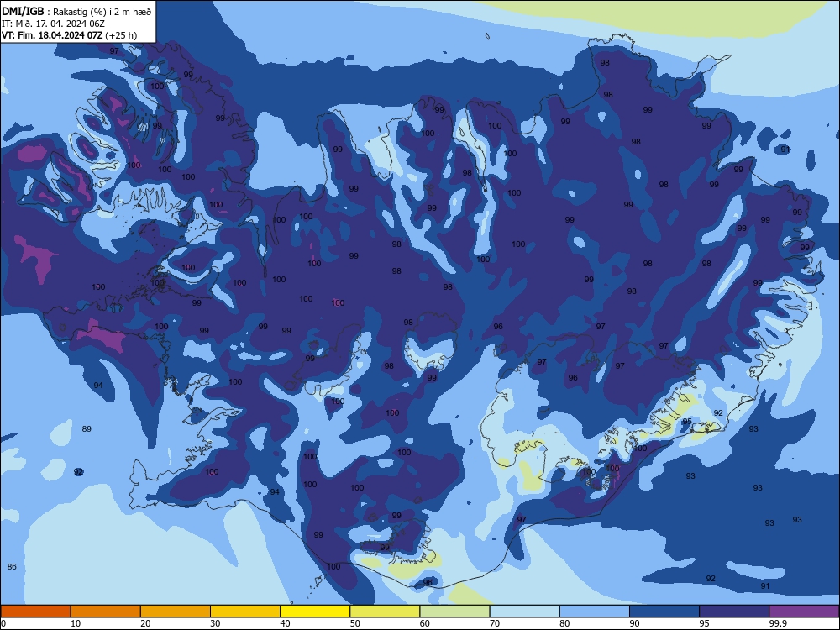The width and height of the screenshot is (840, 630).
Task: Click the 30–40 golden legend swatch
Action: point(245,612)
